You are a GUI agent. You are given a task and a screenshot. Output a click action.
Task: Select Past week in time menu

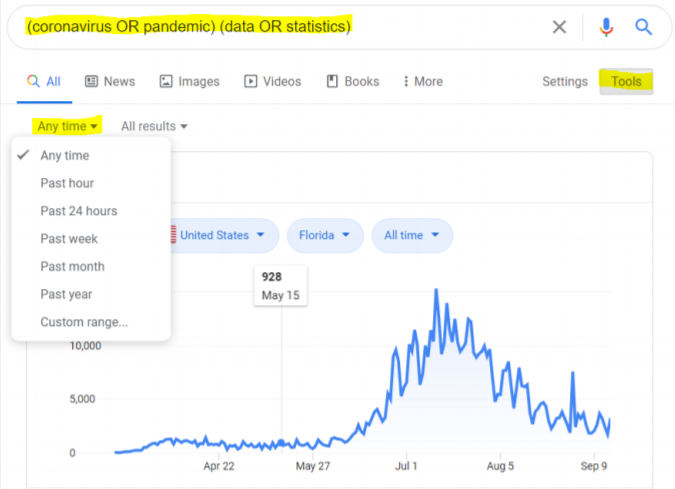[x=69, y=239]
